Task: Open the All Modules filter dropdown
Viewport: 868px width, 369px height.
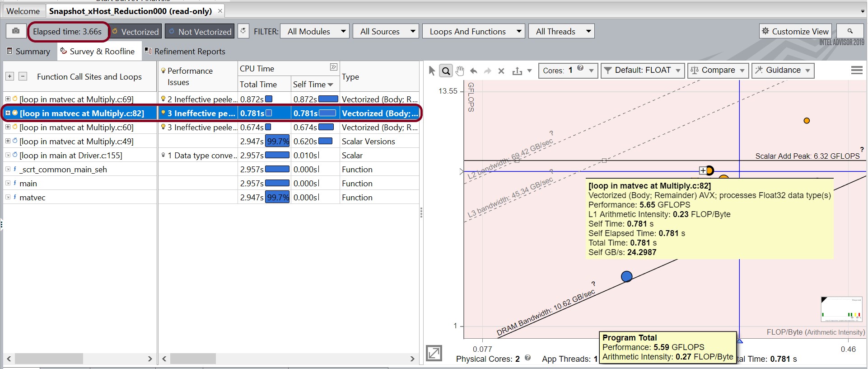Action: click(315, 32)
